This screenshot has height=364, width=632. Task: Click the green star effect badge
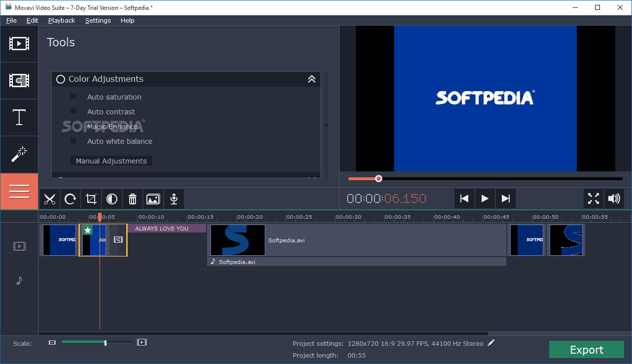[87, 230]
